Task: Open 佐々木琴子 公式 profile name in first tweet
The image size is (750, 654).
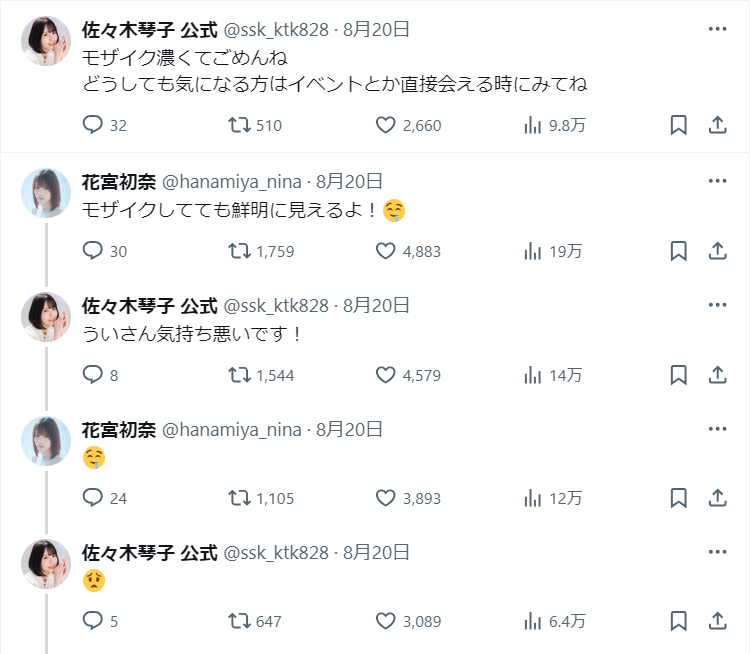Action: coord(149,29)
